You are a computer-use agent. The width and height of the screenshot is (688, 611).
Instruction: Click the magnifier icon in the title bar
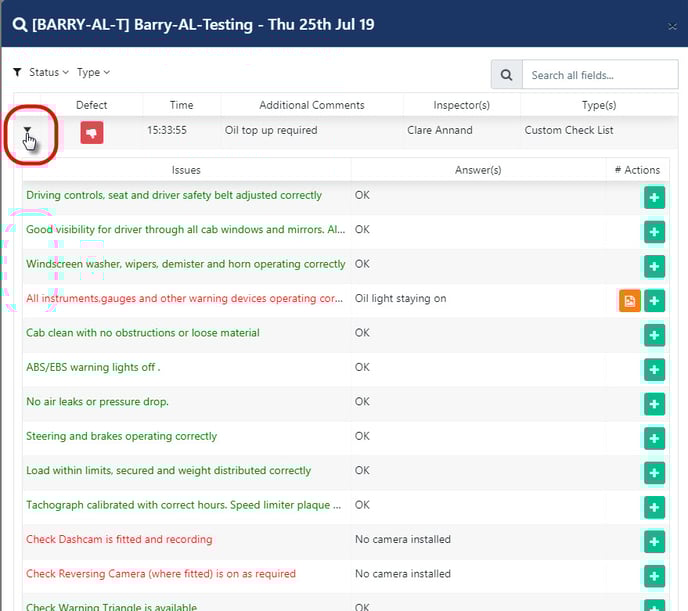(20, 25)
